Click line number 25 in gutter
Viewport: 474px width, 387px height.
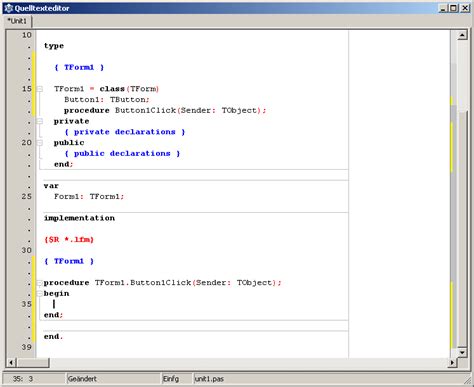pos(27,197)
